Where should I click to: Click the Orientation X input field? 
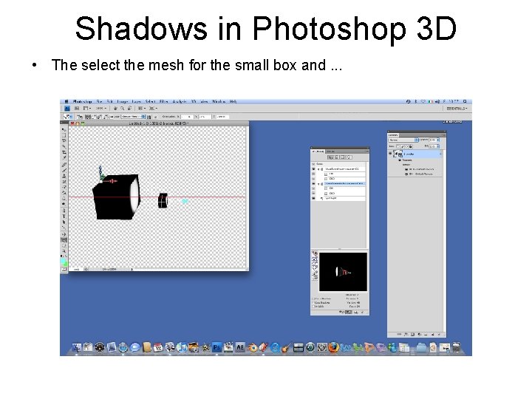[187, 117]
